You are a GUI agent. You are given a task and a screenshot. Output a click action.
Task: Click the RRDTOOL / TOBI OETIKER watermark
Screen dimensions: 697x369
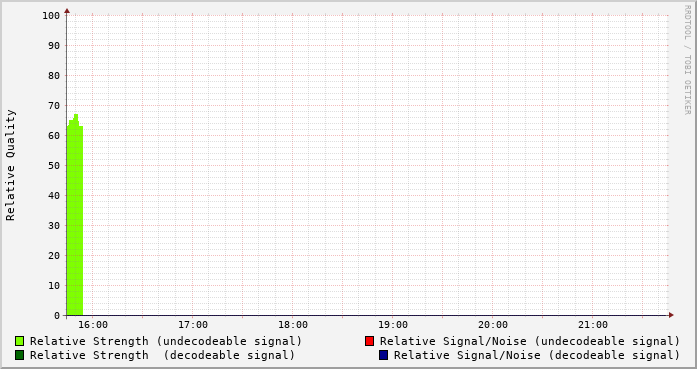687,60
